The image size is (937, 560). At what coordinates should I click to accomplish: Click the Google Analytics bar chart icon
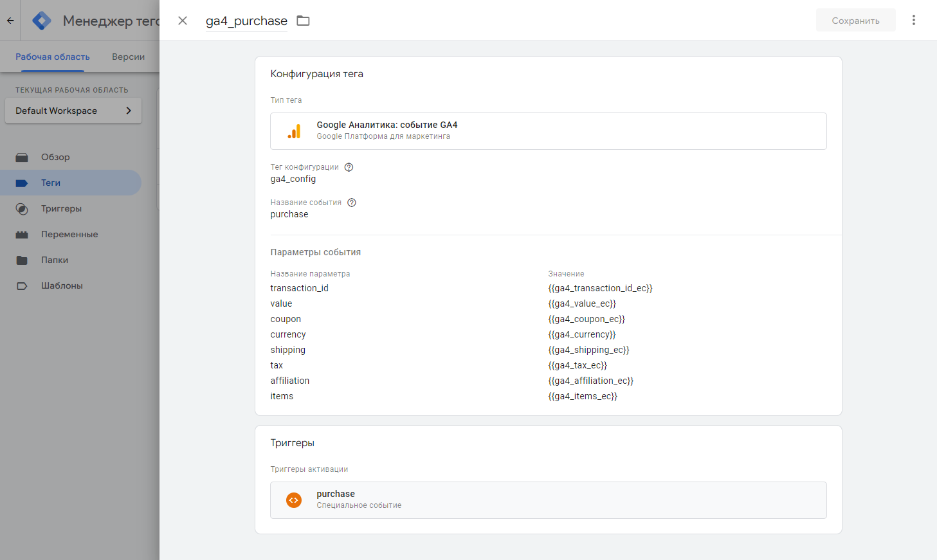tap(294, 131)
